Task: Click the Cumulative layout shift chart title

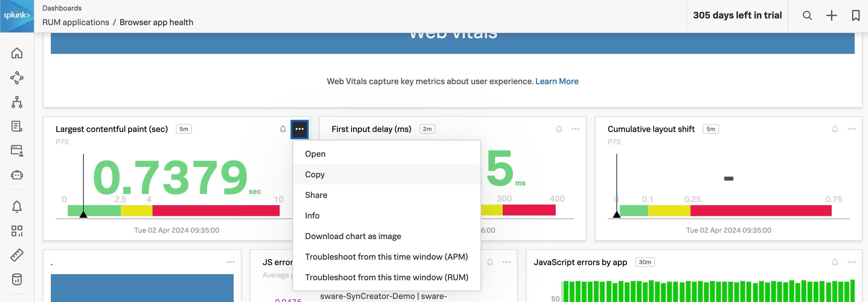Action: 651,129
